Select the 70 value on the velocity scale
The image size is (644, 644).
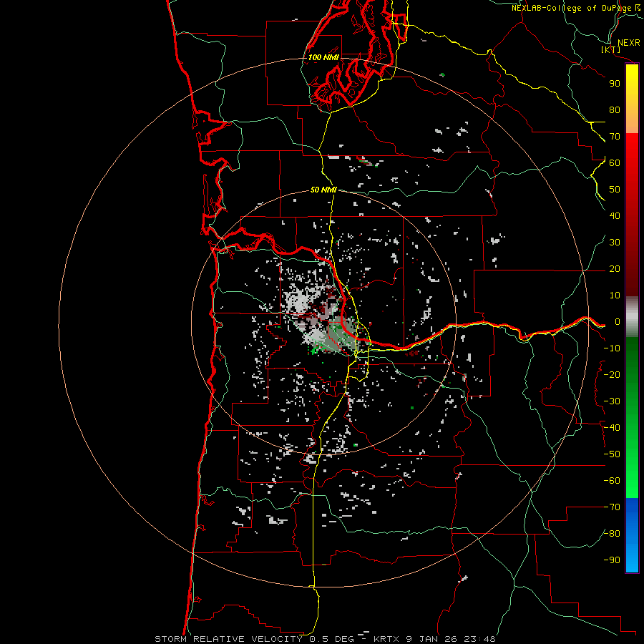click(615, 137)
